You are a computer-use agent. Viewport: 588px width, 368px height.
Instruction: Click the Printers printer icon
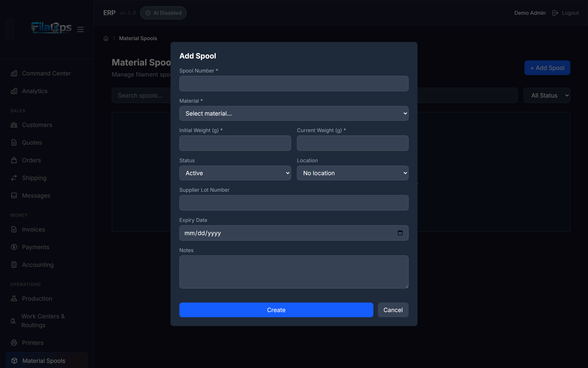(14, 343)
